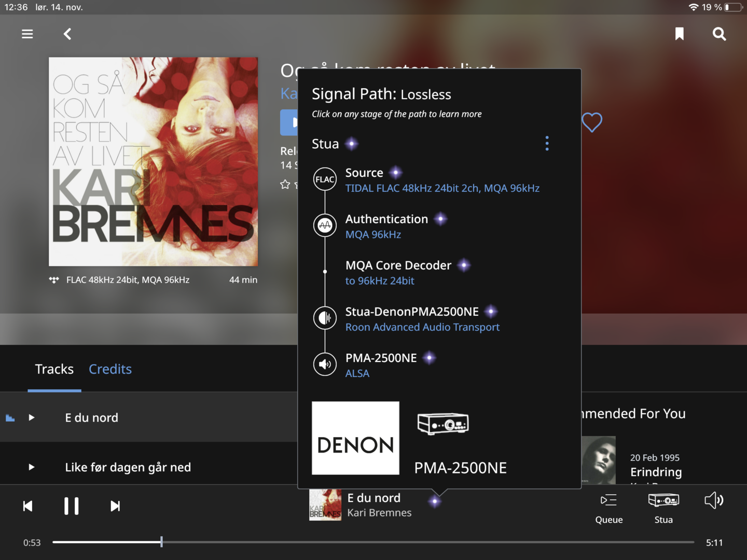Click the amplifier device icon above PMA-2500NE
Viewport: 747px width, 560px height.
[443, 424]
